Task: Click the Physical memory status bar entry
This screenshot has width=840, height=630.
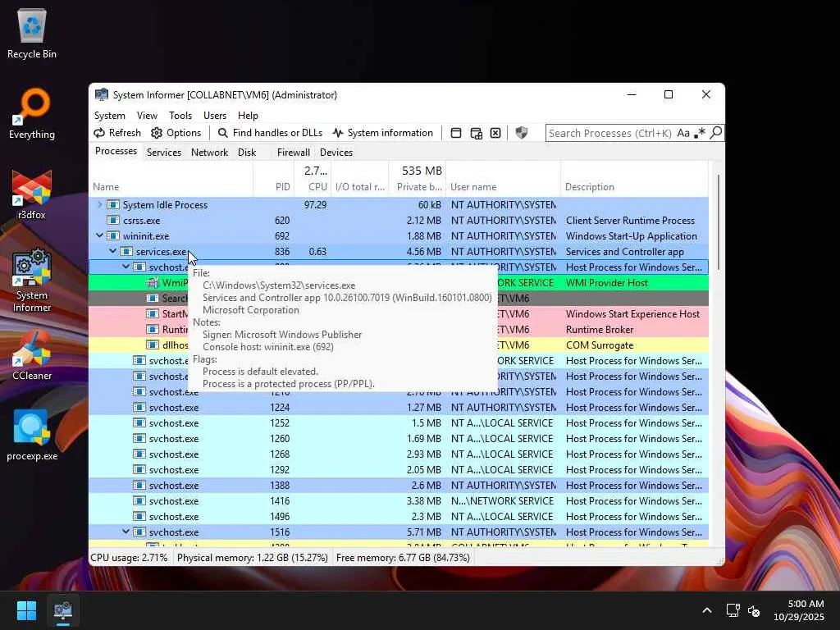Action: [253, 558]
